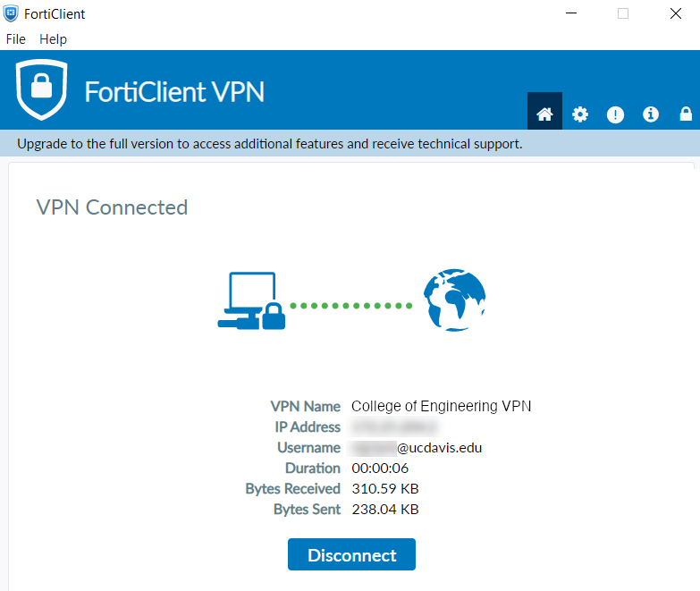This screenshot has height=591, width=700.
Task: Click the Bytes Received value
Action: click(x=385, y=489)
